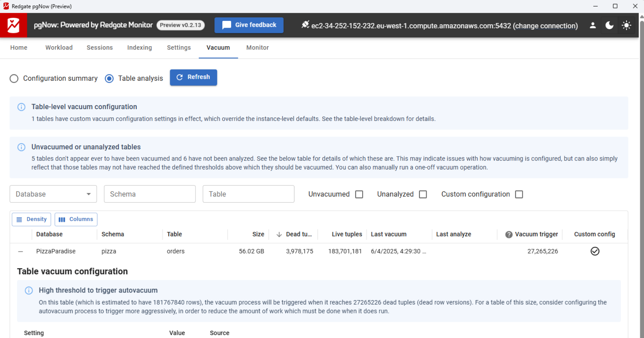Image resolution: width=644 pixels, height=338 pixels.
Task: Open the user account icon
Action: click(x=593, y=25)
